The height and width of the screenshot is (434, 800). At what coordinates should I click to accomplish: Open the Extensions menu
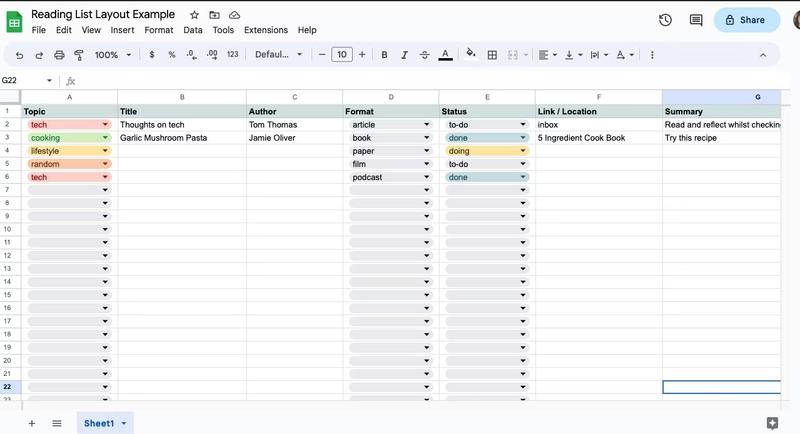pos(266,30)
